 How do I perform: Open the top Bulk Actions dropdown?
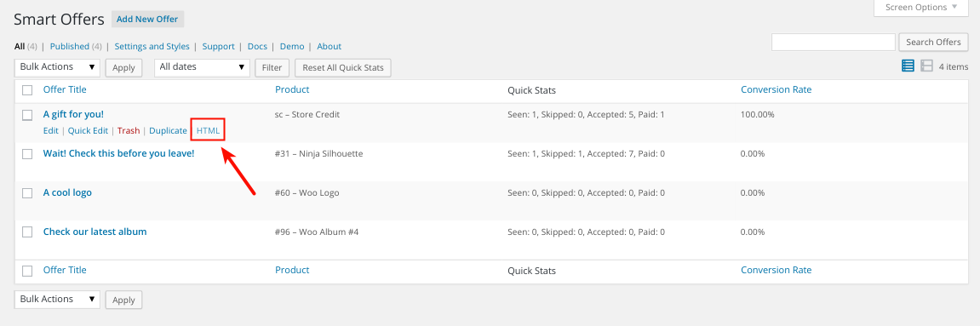pyautogui.click(x=58, y=67)
